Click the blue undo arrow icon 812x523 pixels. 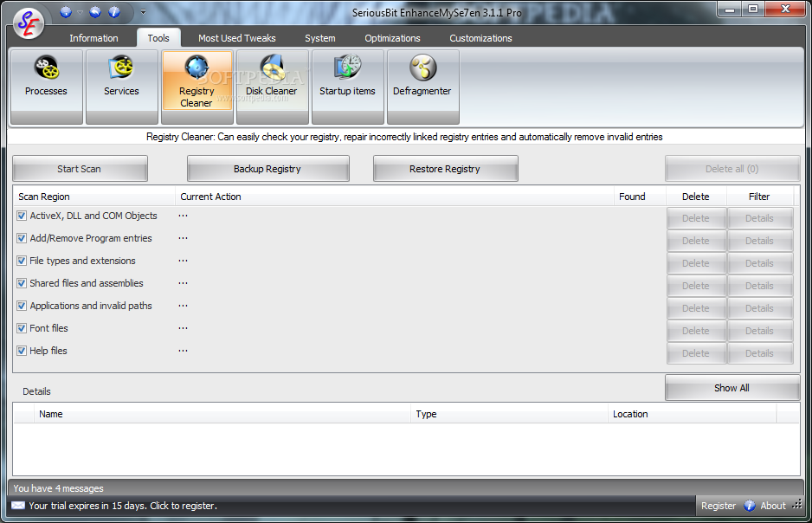point(94,12)
